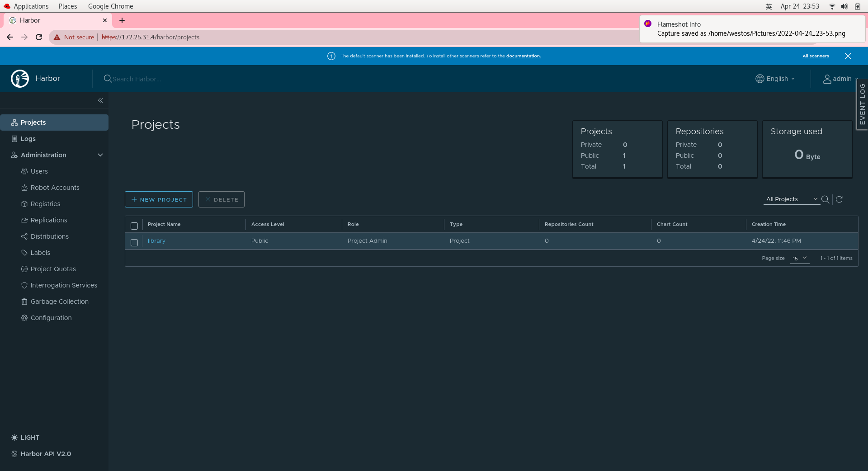Screen dimensions: 868x471
Task: Click the volume icon in system tray
Action: pos(844,6)
